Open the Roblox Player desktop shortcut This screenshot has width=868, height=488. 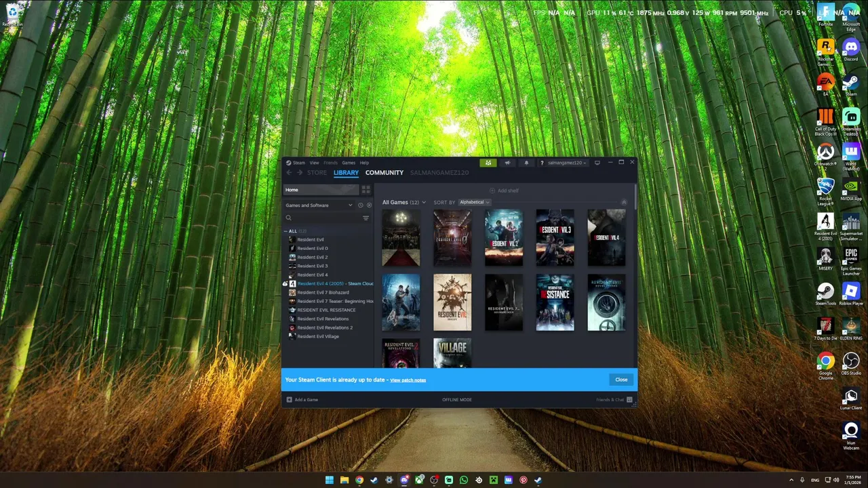point(851,294)
